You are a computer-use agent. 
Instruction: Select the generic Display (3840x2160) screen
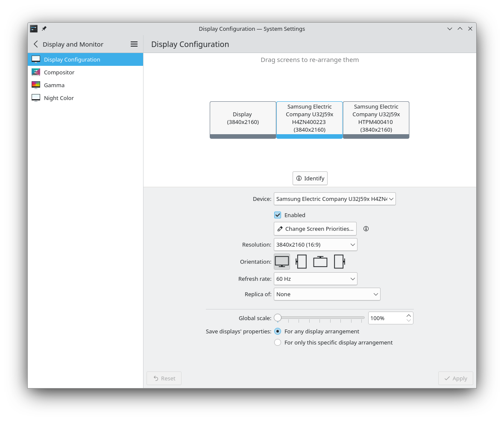tap(243, 120)
